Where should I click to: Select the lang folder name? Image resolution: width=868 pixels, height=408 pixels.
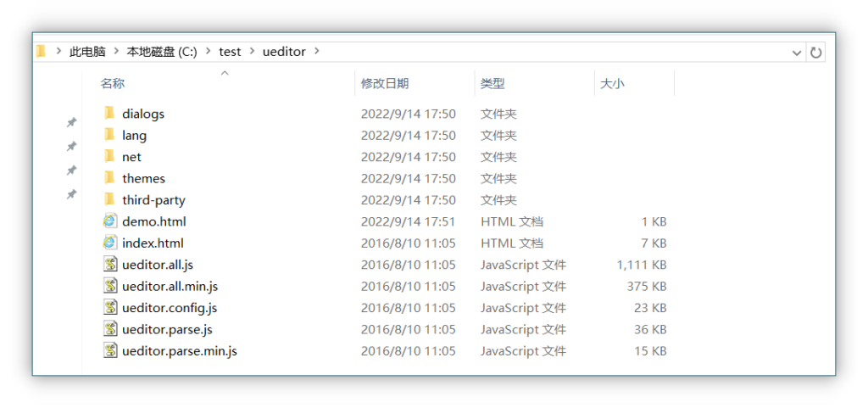click(135, 135)
